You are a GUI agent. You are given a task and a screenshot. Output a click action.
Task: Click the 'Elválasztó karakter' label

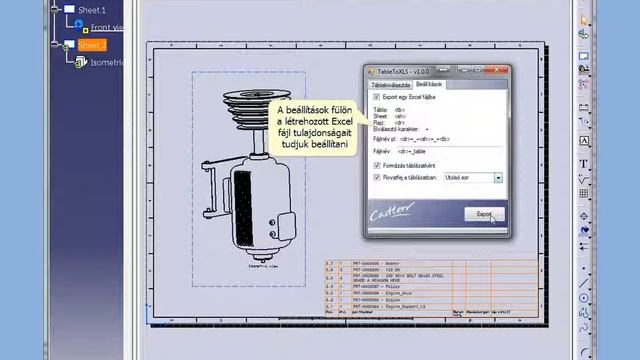tap(396, 129)
